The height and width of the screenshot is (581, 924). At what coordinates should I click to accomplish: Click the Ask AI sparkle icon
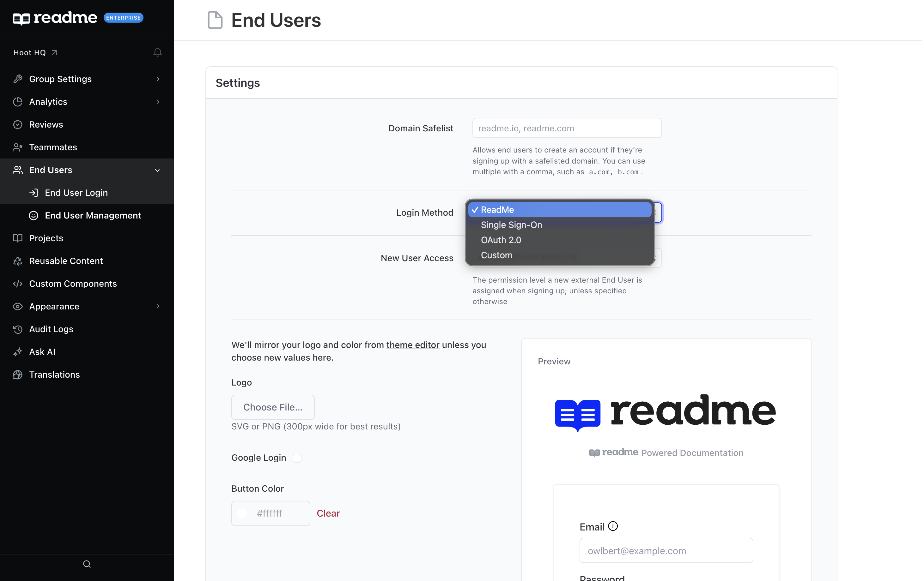[x=18, y=352]
